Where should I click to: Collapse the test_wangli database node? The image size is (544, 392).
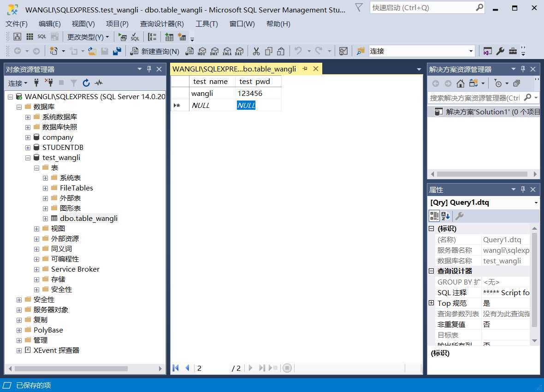28,158
